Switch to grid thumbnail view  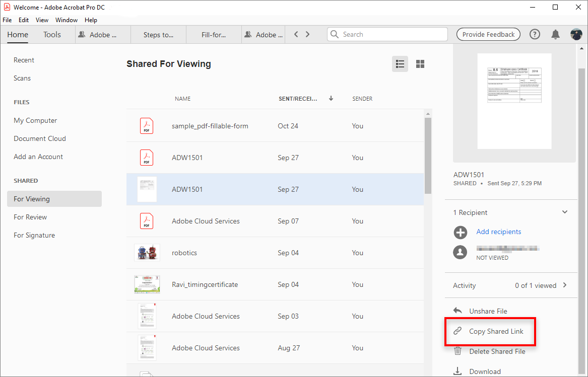tap(420, 64)
